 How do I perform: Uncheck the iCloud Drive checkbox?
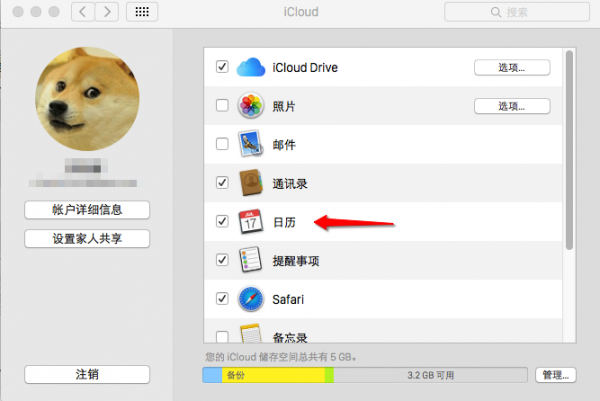point(222,67)
